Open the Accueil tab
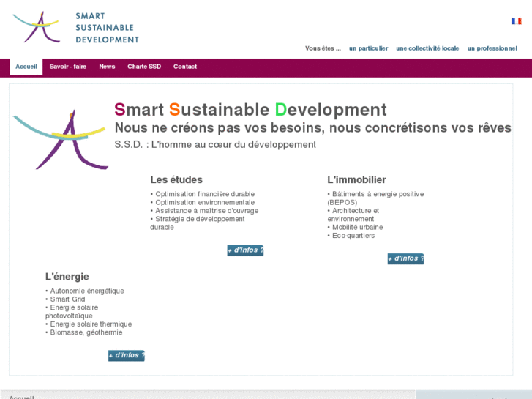 point(26,67)
